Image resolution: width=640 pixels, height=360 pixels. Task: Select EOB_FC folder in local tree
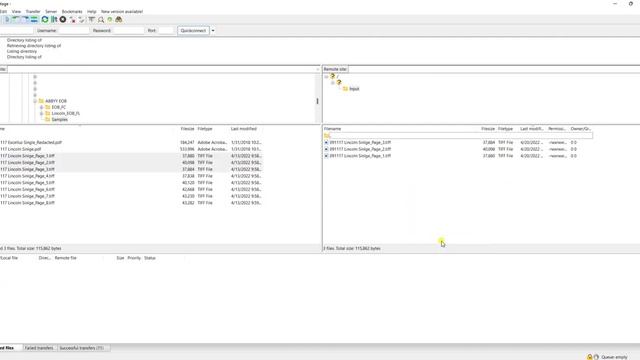58,107
